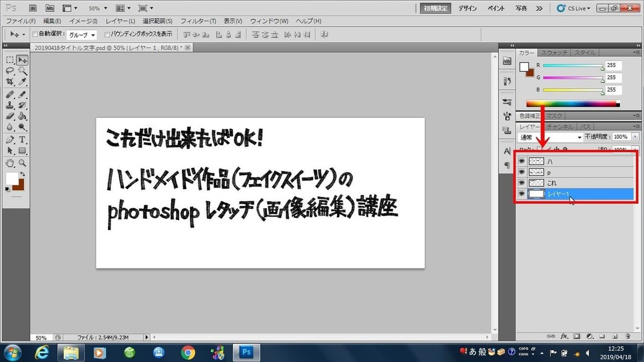Open the Color panel options menu
Viewport: 644px width, 362px height.
636,53
